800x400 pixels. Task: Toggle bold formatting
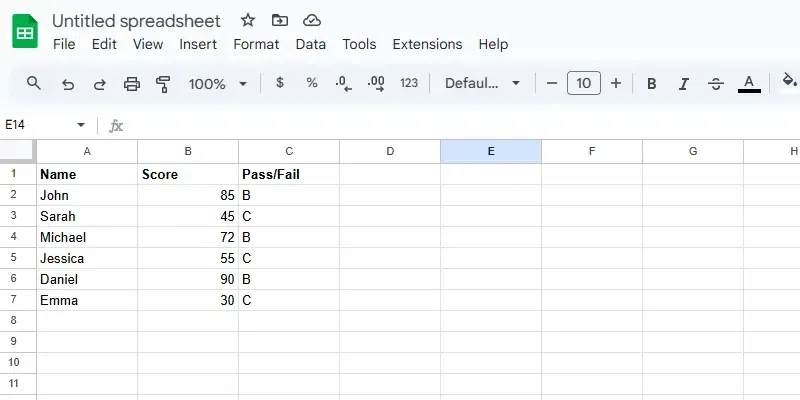click(x=652, y=84)
